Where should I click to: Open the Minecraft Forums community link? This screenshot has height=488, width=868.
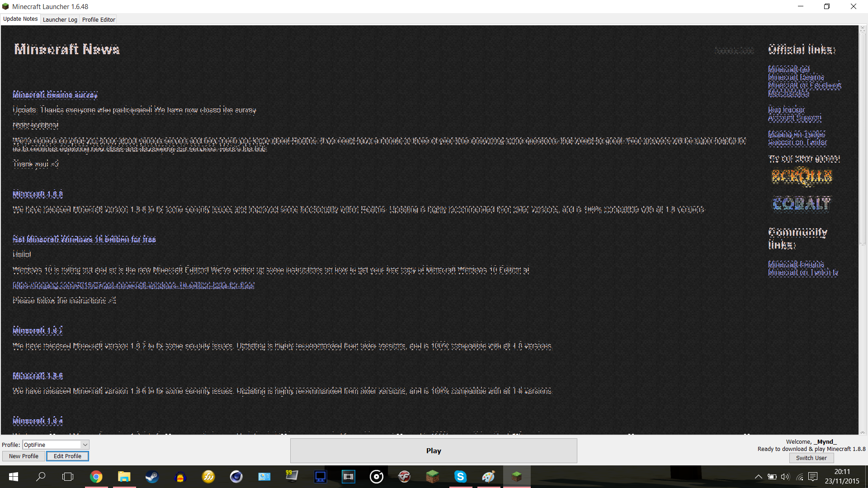(x=796, y=264)
